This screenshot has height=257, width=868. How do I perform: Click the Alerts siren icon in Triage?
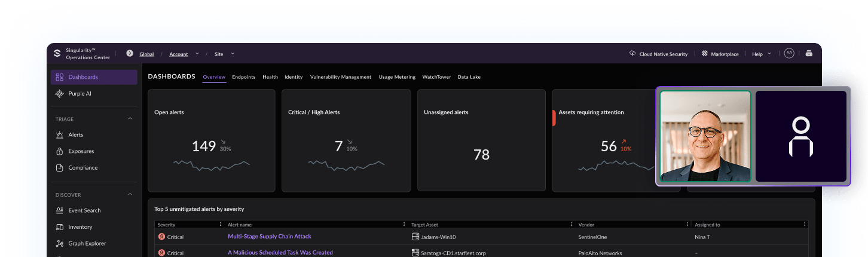click(x=59, y=135)
